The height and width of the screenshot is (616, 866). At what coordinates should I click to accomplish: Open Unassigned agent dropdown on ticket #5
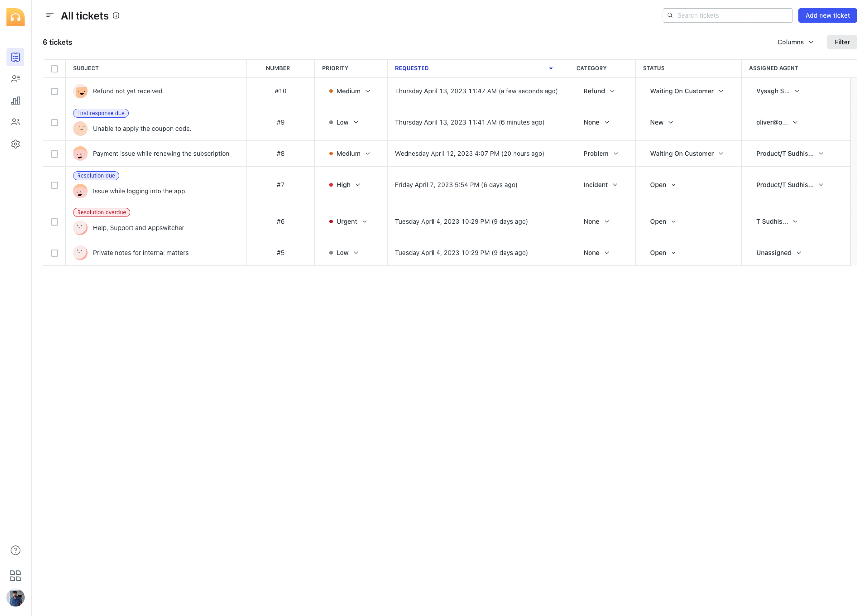pyautogui.click(x=779, y=253)
